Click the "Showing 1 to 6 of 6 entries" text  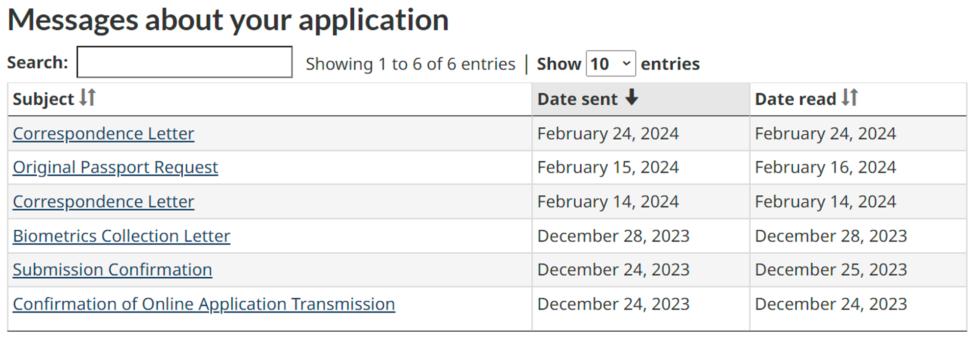coord(410,64)
